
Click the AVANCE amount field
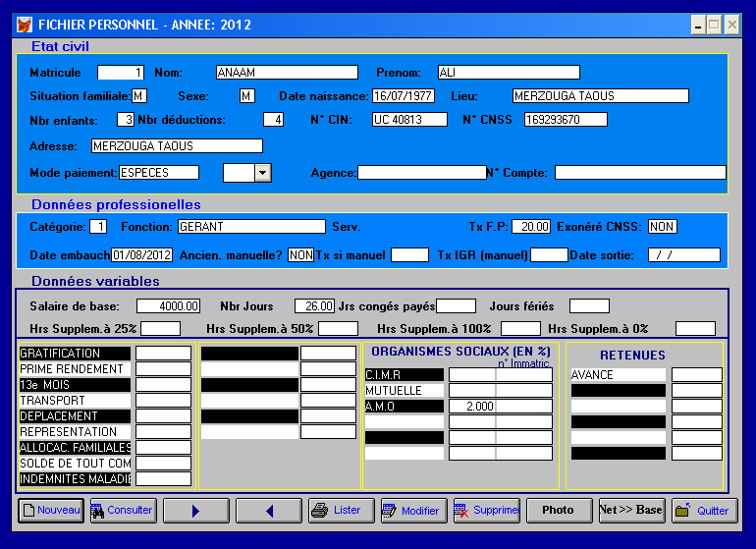pyautogui.click(x=697, y=375)
